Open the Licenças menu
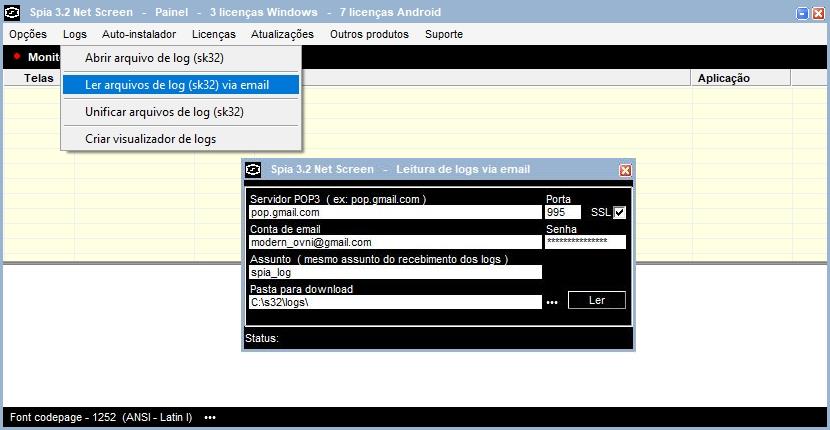 (214, 34)
